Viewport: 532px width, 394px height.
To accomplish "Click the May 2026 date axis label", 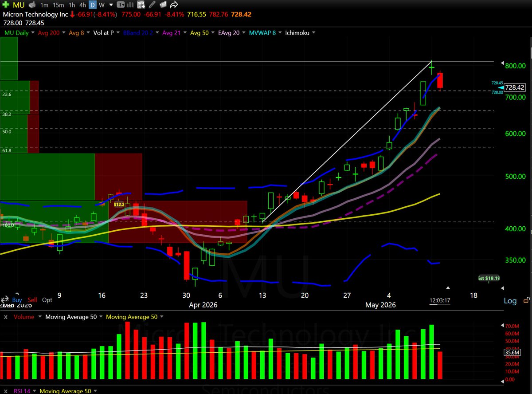I will [379, 305].
